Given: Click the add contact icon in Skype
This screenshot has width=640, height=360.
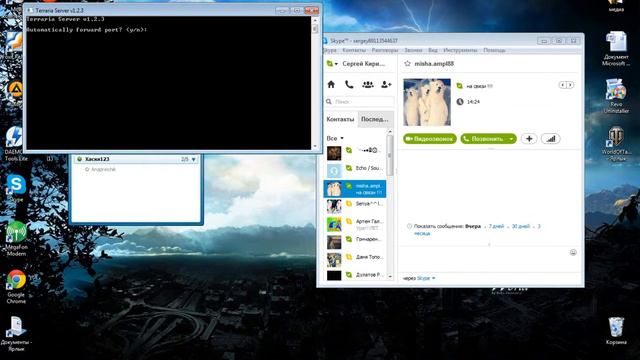Looking at the screenshot, I should pos(386,84).
